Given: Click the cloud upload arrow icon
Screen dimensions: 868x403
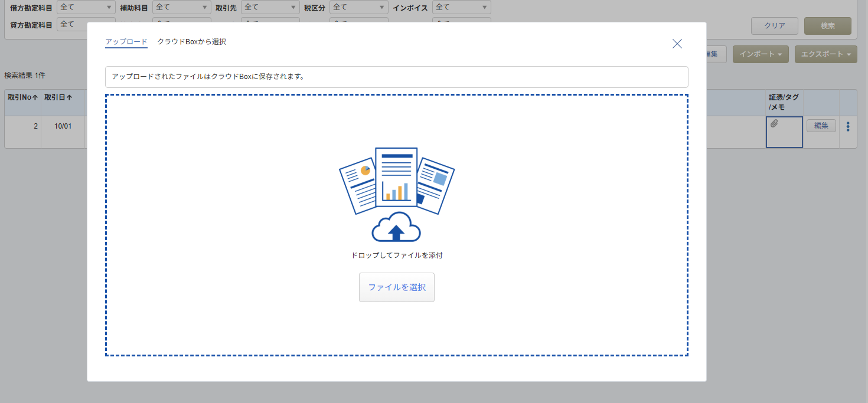Looking at the screenshot, I should tap(396, 228).
